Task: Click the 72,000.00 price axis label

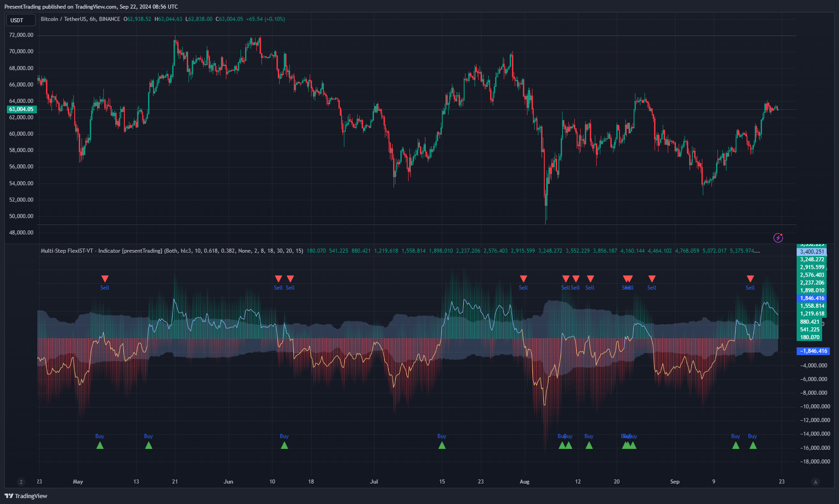Action: pos(21,35)
